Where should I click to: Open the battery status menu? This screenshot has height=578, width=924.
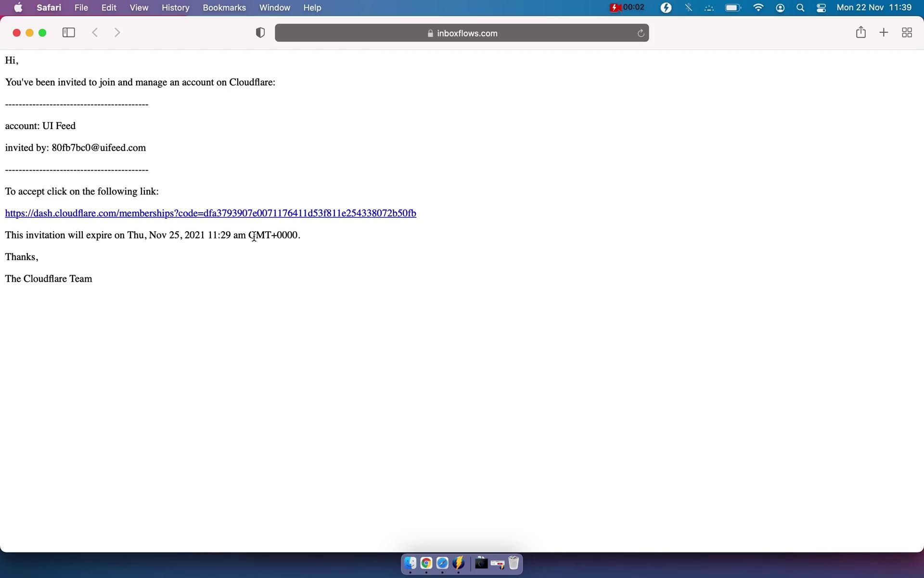click(732, 8)
